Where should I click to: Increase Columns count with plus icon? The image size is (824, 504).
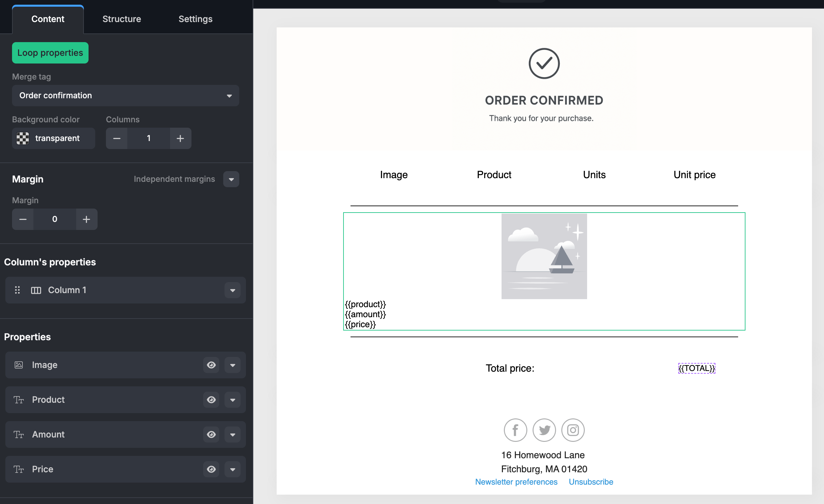coord(180,138)
